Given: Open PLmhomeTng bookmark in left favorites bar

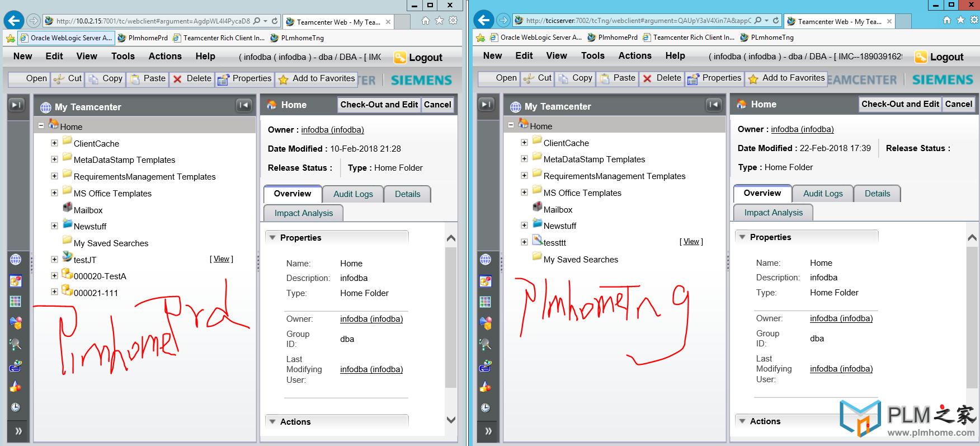Looking at the screenshot, I should coord(297,38).
